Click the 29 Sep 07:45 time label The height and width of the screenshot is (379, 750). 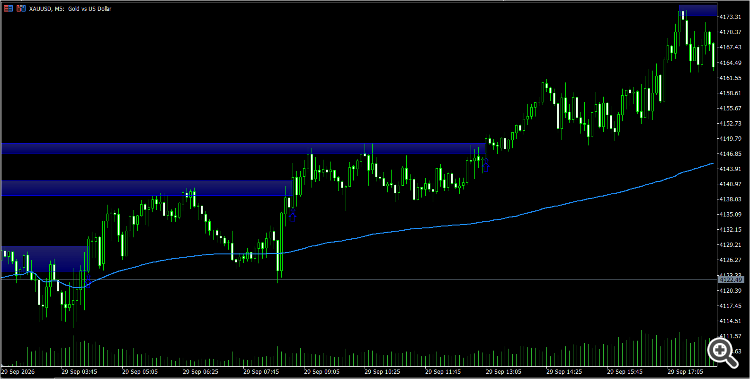click(x=262, y=371)
